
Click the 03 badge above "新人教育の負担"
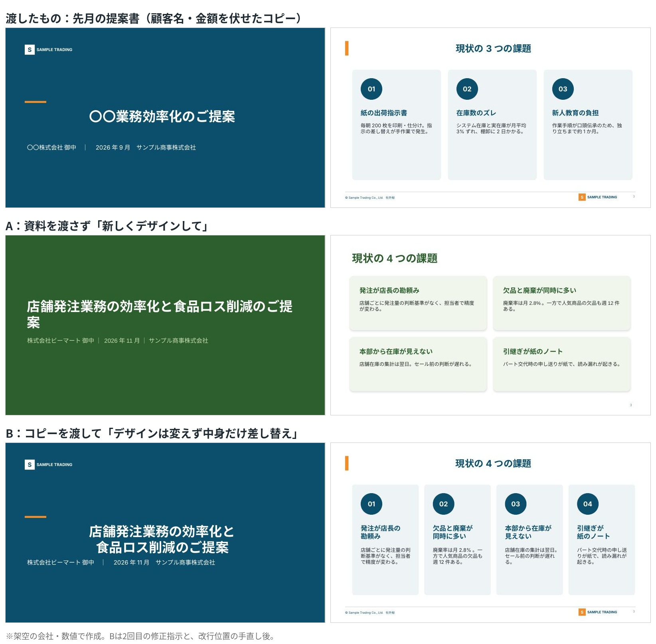tap(563, 89)
